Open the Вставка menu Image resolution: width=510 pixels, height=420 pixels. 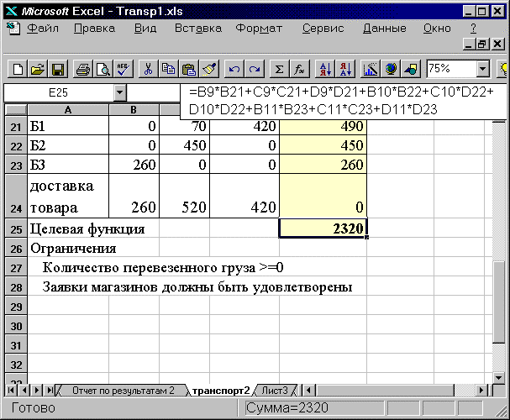[x=198, y=29]
